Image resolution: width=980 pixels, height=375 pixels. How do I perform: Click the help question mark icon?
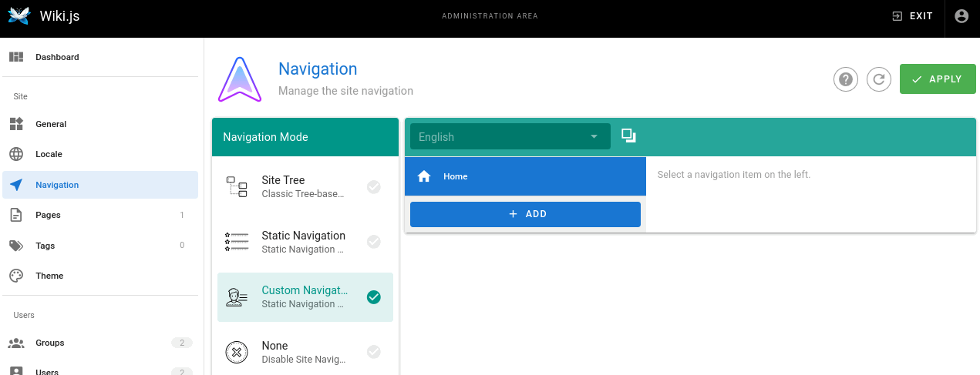coord(846,79)
